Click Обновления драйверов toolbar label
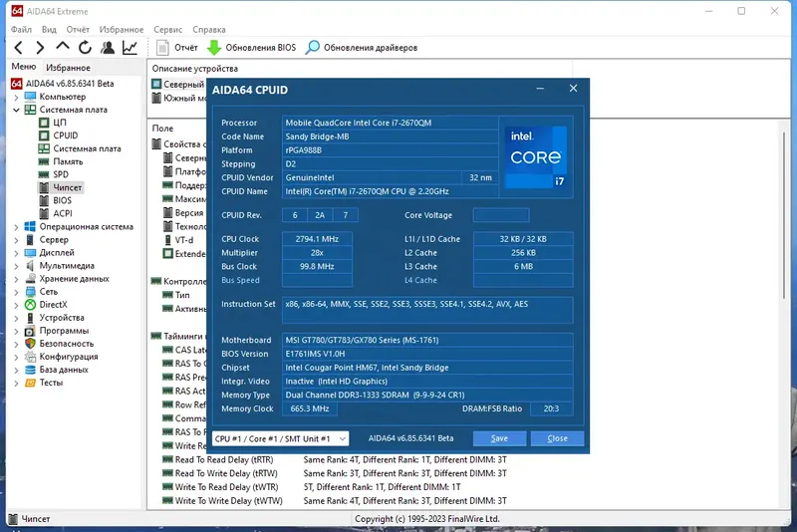This screenshot has width=797, height=532. (371, 48)
